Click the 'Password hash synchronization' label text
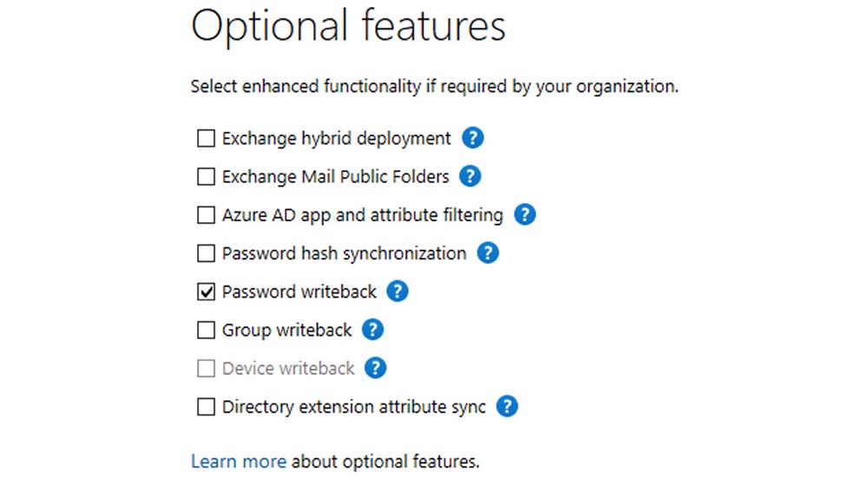This screenshot has height=479, width=868. pyautogui.click(x=344, y=253)
